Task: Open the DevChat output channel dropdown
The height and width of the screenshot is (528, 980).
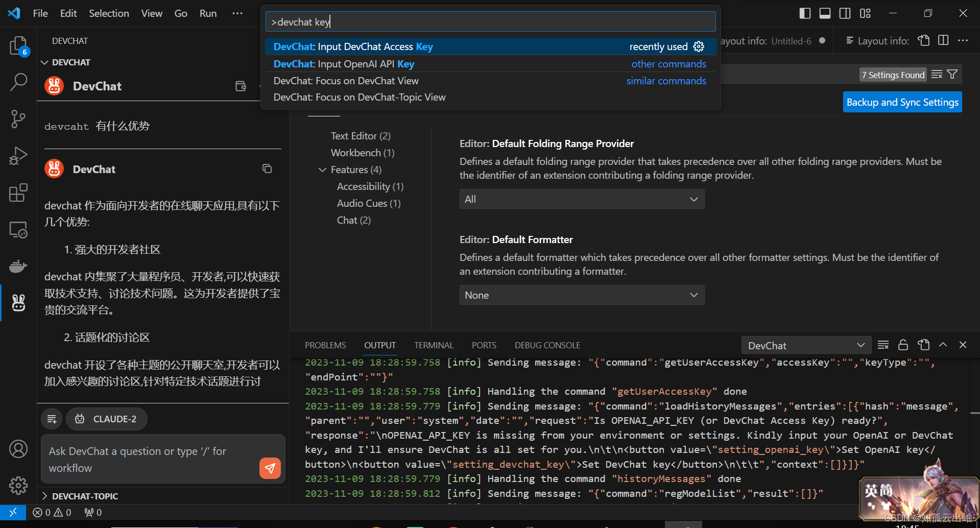Action: click(806, 346)
